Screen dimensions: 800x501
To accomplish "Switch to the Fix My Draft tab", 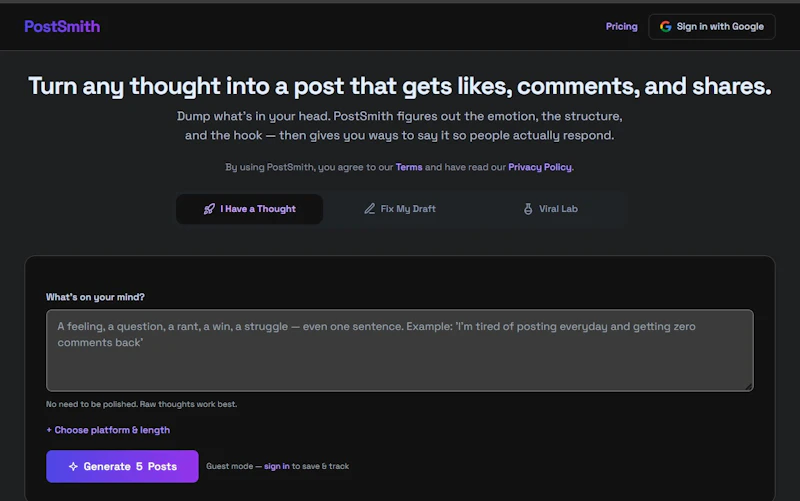I will pos(400,209).
